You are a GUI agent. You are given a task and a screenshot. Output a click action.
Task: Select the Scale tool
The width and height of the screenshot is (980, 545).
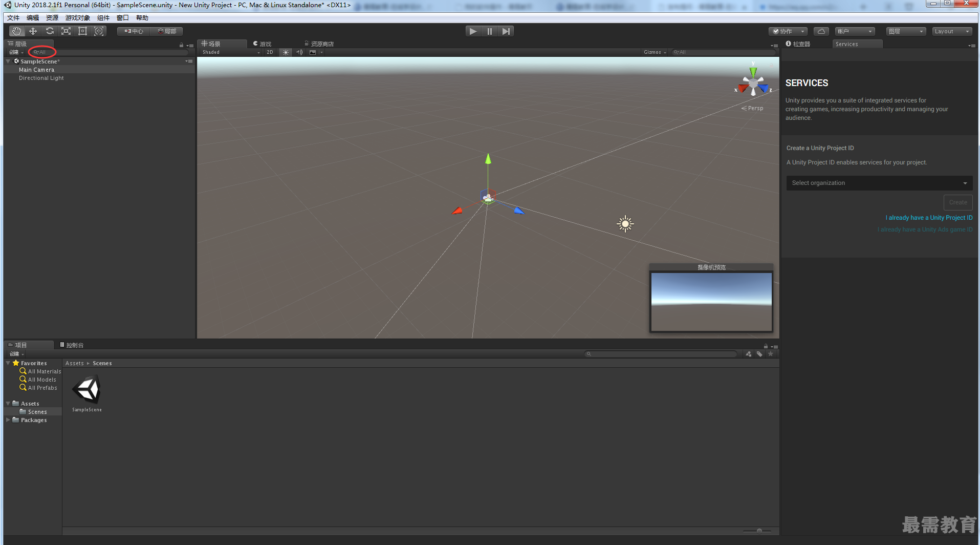pyautogui.click(x=66, y=31)
